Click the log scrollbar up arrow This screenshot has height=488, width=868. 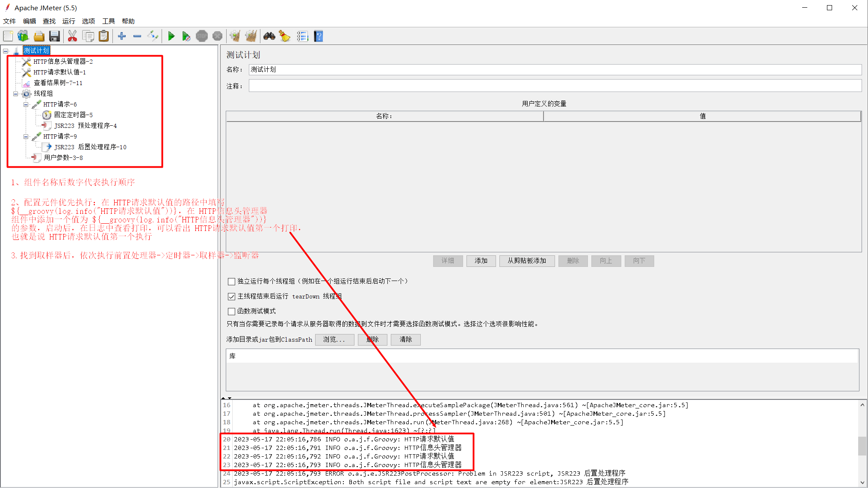point(862,405)
